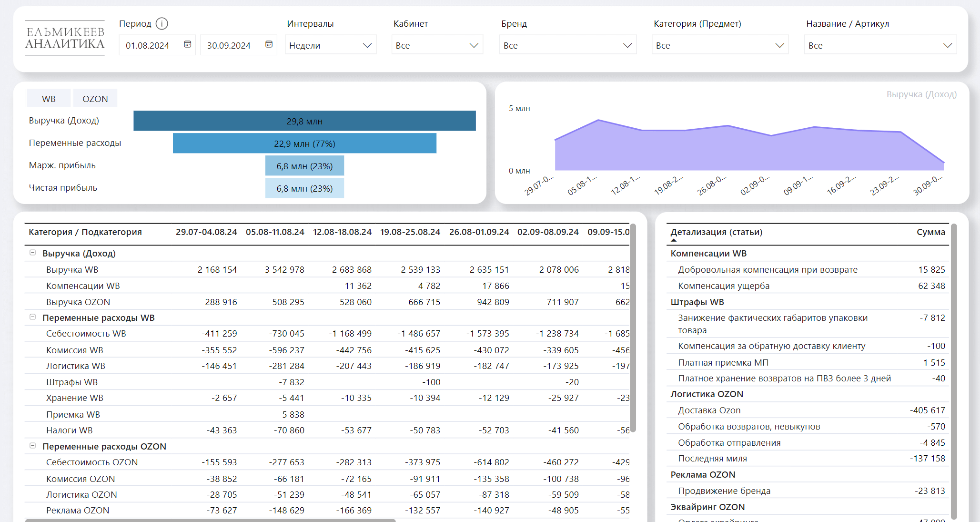This screenshot has width=980, height=522.
Task: Open the Название / Артикул dropdown
Action: [880, 45]
